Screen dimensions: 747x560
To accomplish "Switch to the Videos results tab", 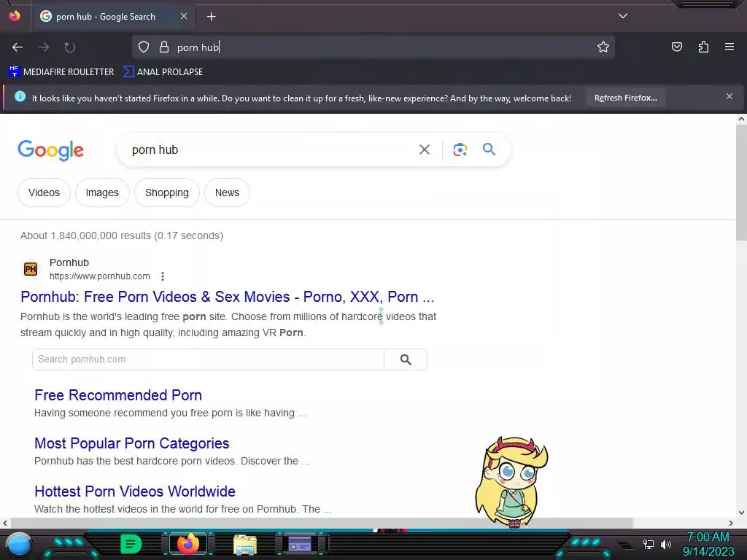I will point(44,192).
